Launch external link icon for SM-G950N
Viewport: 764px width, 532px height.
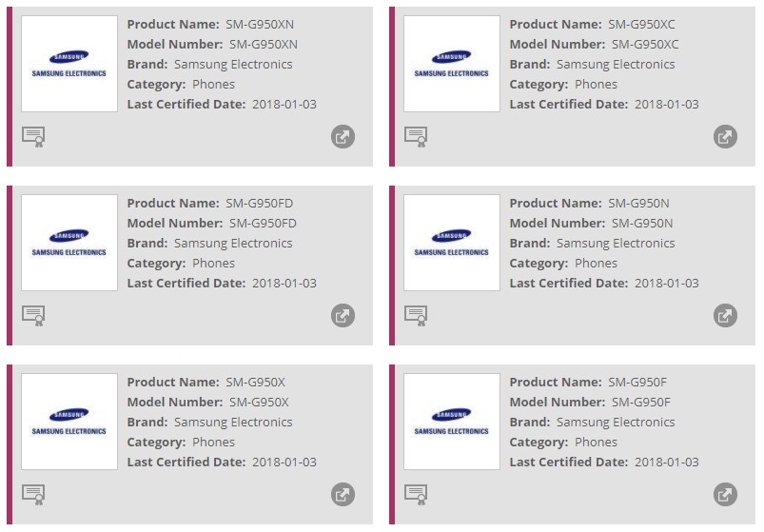[726, 315]
